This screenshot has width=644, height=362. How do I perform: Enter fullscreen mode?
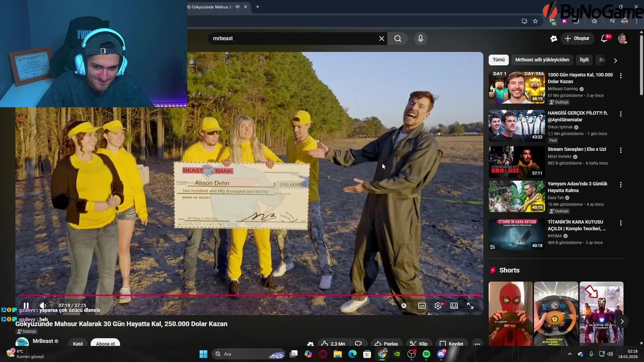pyautogui.click(x=470, y=306)
